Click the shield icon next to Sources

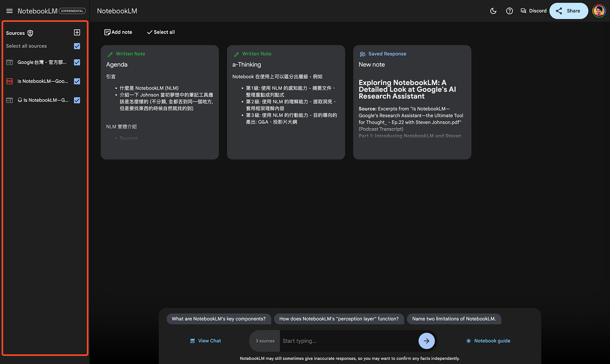coord(30,33)
